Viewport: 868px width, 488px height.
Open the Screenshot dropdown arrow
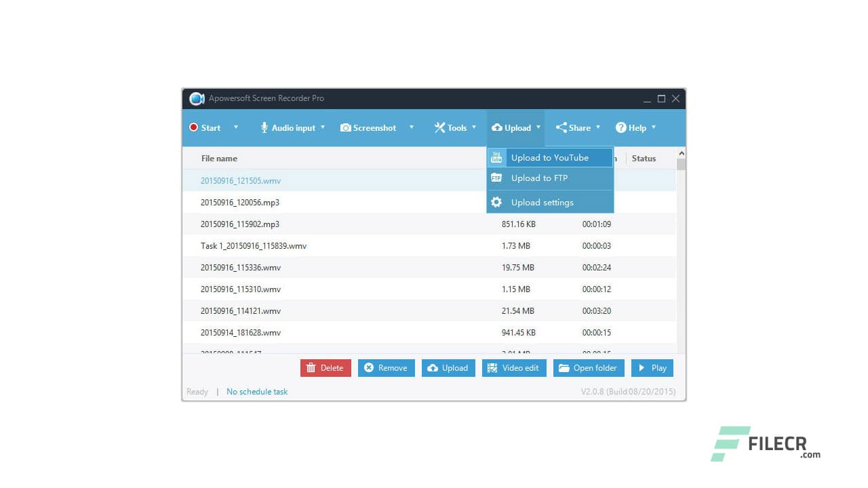pyautogui.click(x=411, y=127)
